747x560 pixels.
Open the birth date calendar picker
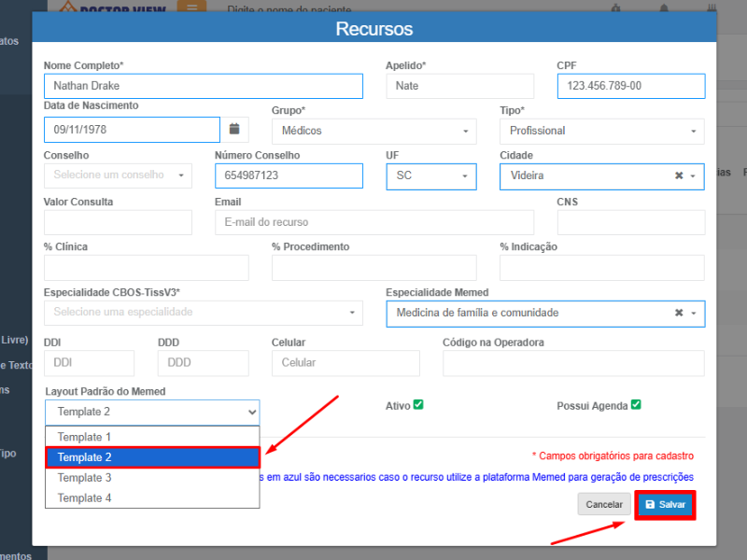point(234,130)
